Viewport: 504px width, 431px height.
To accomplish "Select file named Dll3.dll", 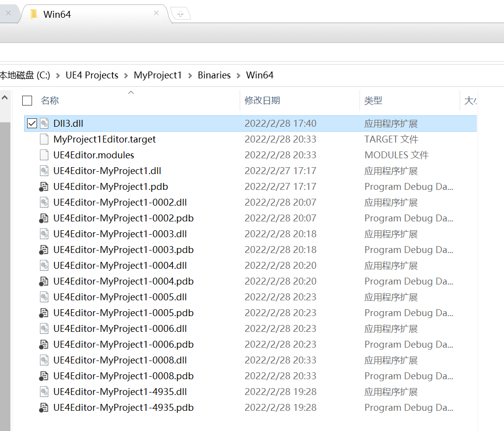I will [68, 123].
